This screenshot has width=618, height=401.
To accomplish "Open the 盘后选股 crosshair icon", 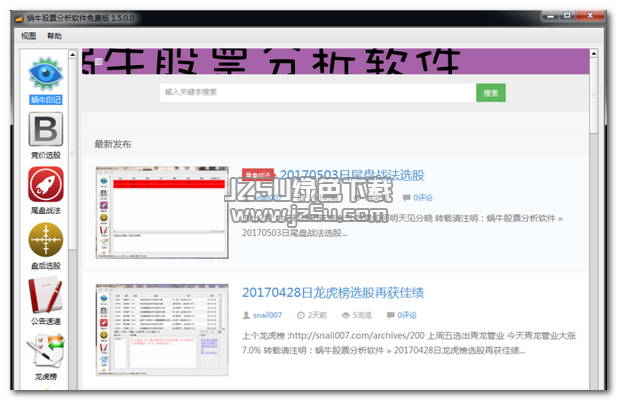I will pos(46,239).
